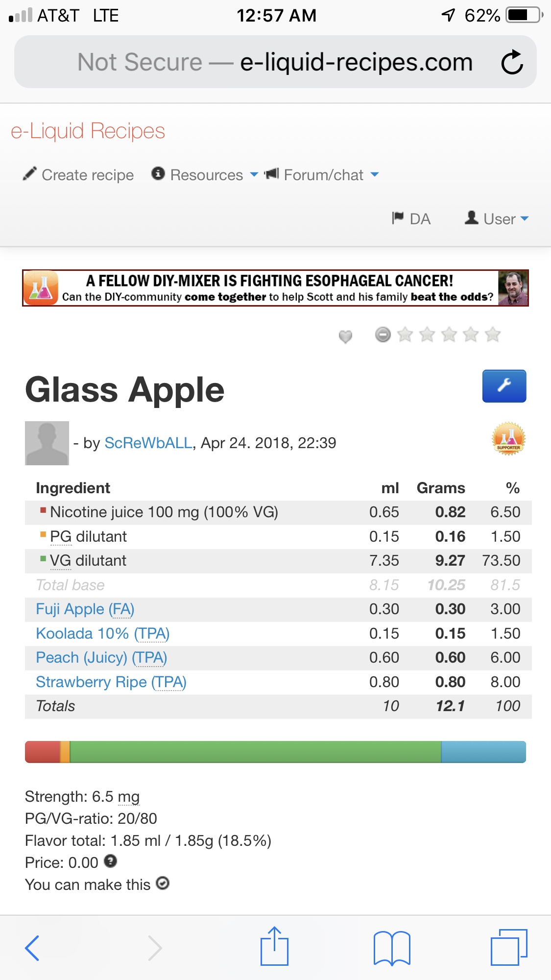551x980 pixels.
Task: Tap the esophageal cancer fundraiser banner
Action: click(x=275, y=288)
